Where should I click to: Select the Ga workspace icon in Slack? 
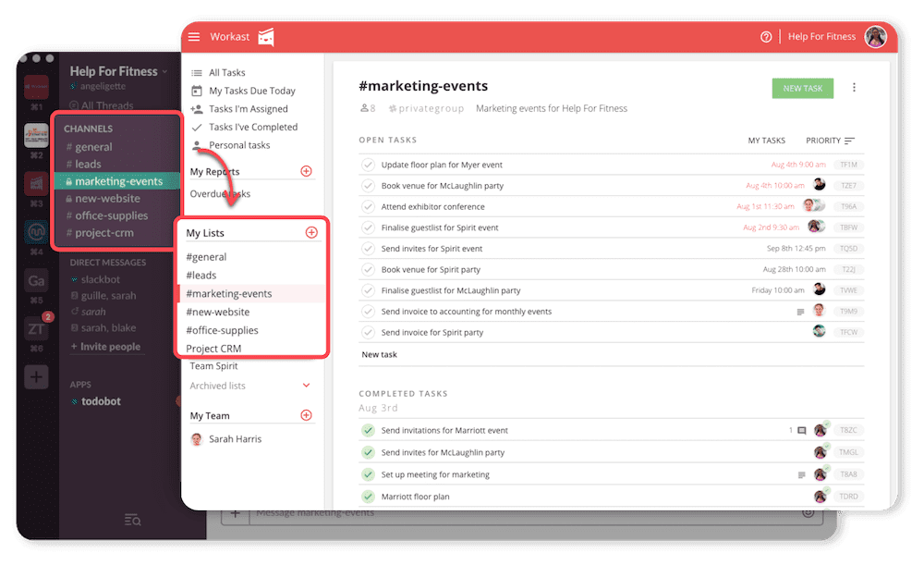[x=36, y=281]
